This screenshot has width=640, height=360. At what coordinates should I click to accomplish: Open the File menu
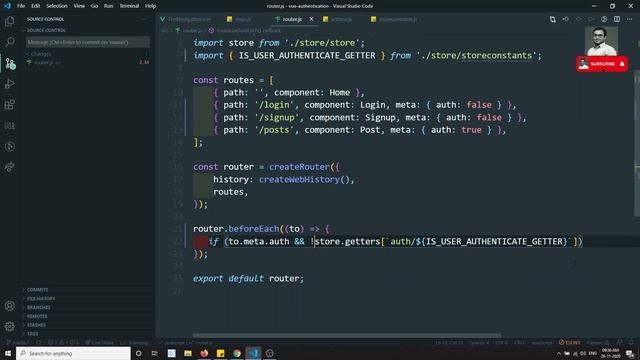click(21, 6)
